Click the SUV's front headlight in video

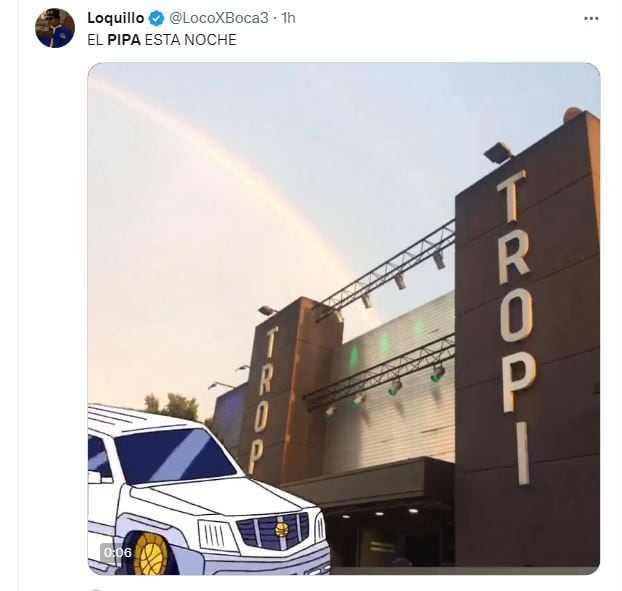point(213,535)
